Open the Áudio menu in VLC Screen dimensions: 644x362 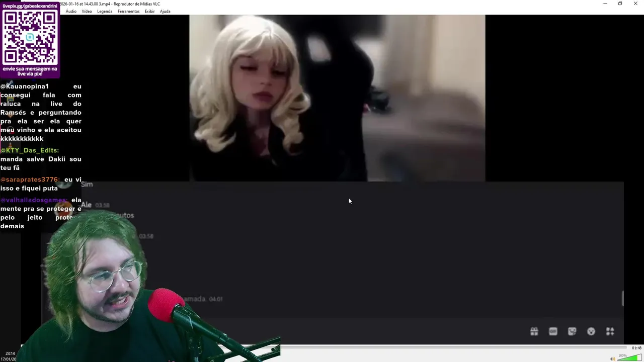coord(71,11)
